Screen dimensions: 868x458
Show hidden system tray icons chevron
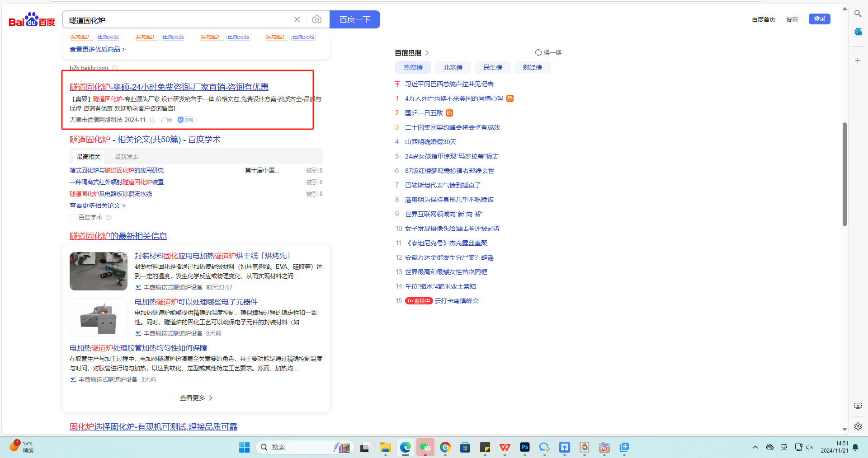755,447
